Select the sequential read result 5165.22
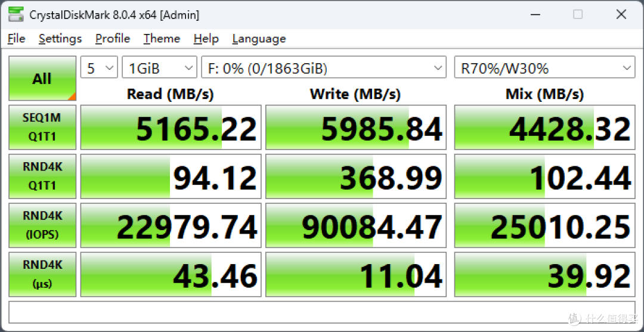Viewport: 644px width, 332px height. tap(171, 127)
